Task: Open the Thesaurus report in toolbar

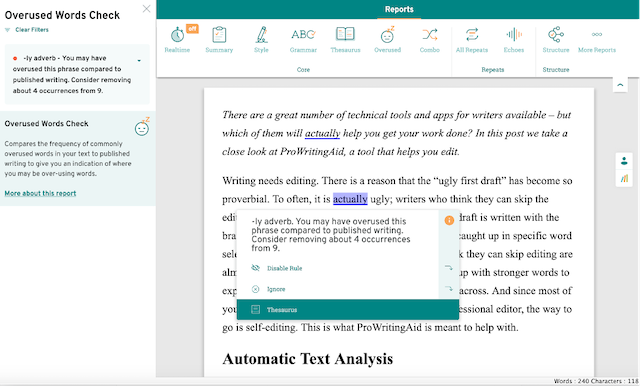Action: click(345, 40)
